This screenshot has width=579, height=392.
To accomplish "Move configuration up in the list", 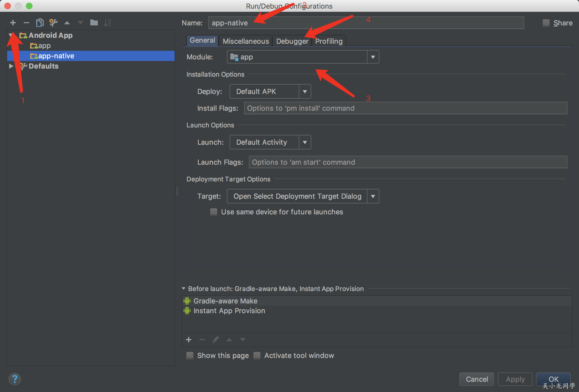I will (67, 23).
